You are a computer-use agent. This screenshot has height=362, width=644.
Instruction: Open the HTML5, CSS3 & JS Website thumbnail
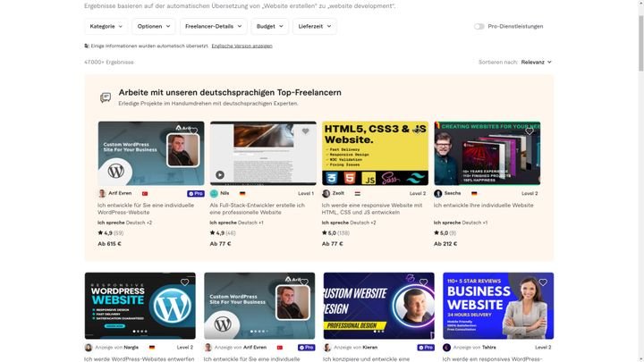point(375,153)
